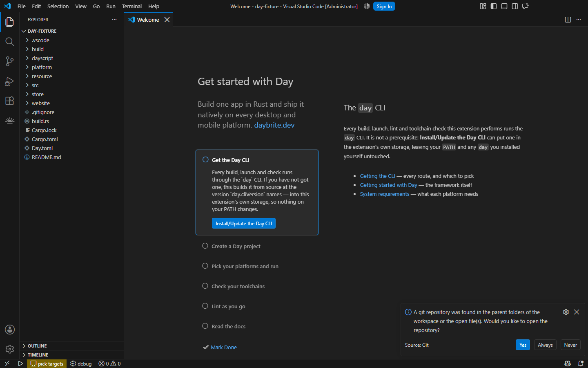Screen dimensions: 588x368
Task: Open Day.toml file in Explorer
Action: [x=71, y=148]
